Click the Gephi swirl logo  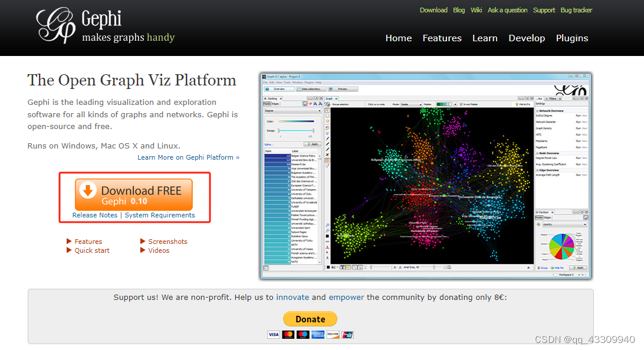coord(56,25)
